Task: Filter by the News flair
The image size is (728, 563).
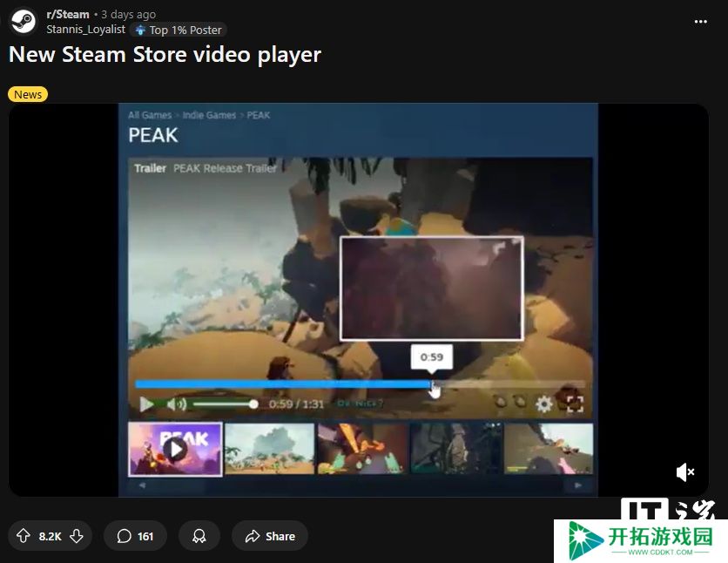Action: coord(28,94)
